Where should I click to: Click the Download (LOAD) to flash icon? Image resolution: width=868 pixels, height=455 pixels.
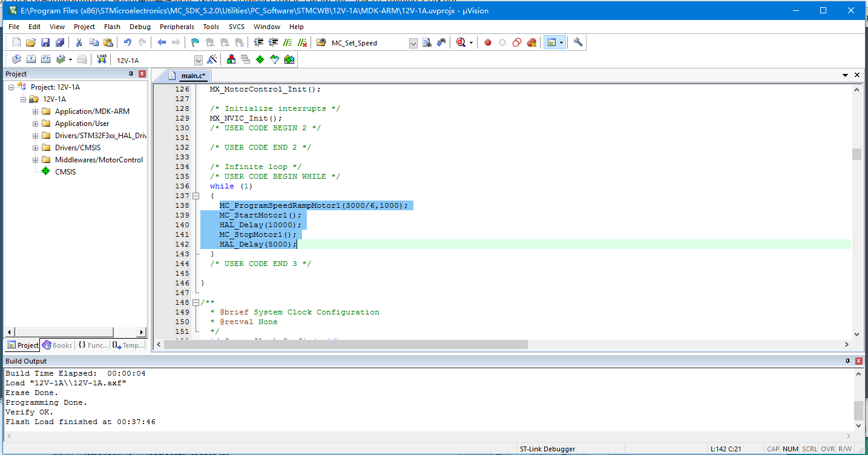[x=102, y=59]
